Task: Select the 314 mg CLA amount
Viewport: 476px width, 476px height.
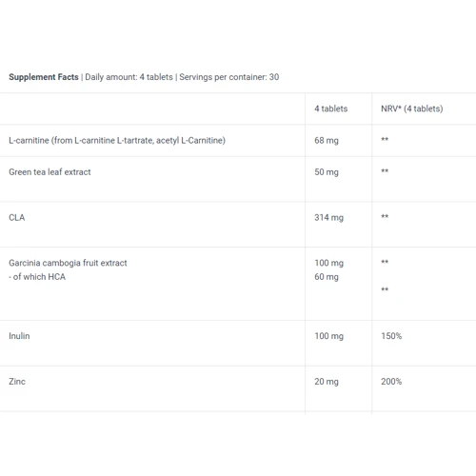Action: (x=329, y=217)
